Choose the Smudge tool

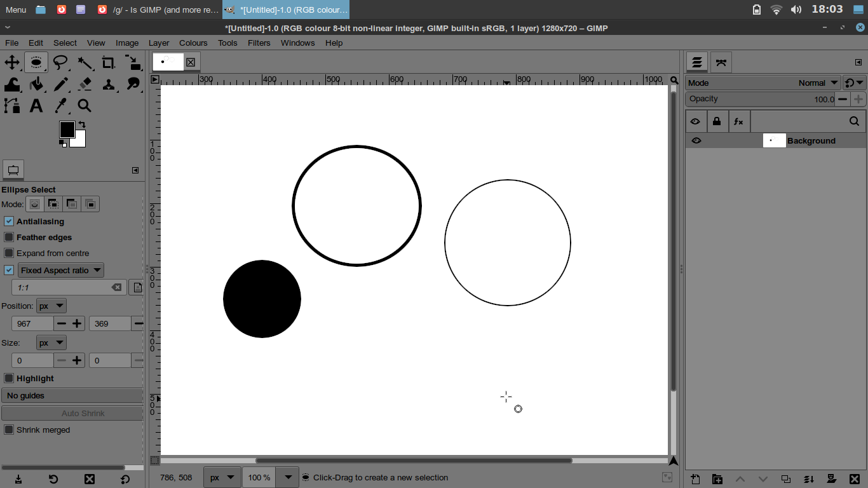point(133,84)
